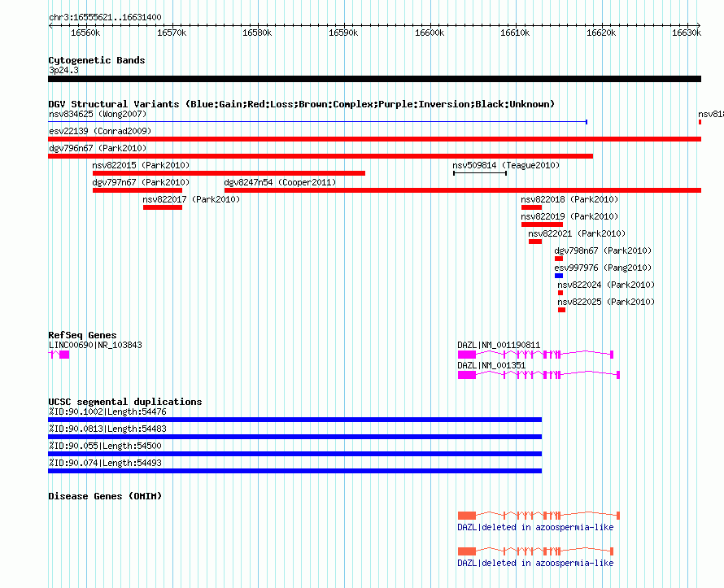Viewport: 724px width, 588px height.
Task: Select variant label esv997976 (Pang2010)
Action: (x=603, y=268)
